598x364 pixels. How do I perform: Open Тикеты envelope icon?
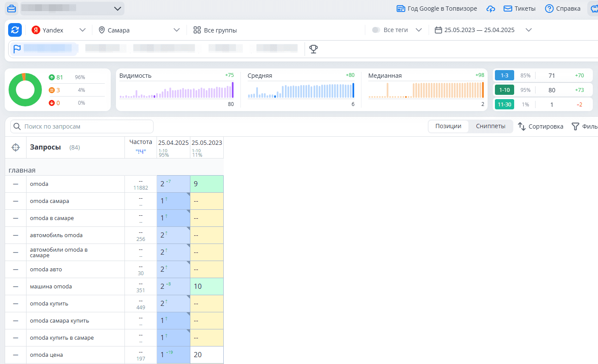point(508,9)
